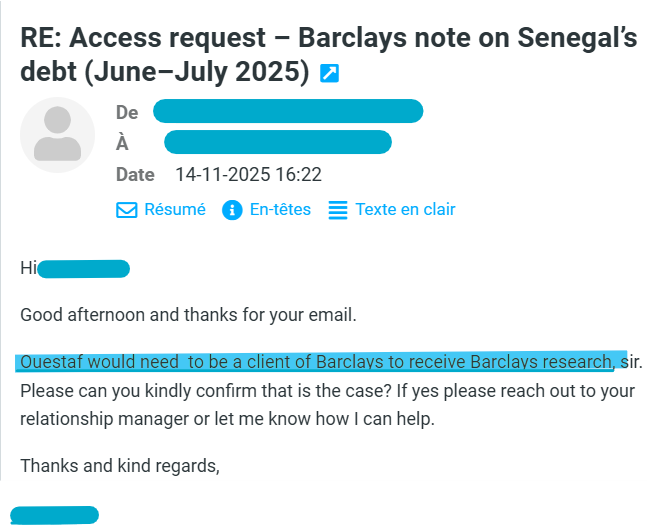Click the Texte en clair lines icon
The image size is (647, 525).
338,210
